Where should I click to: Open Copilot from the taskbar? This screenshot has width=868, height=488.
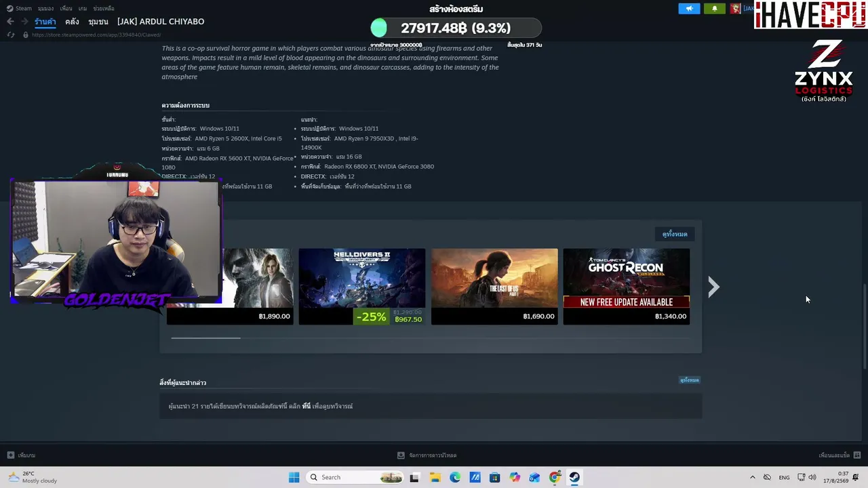pos(515,477)
